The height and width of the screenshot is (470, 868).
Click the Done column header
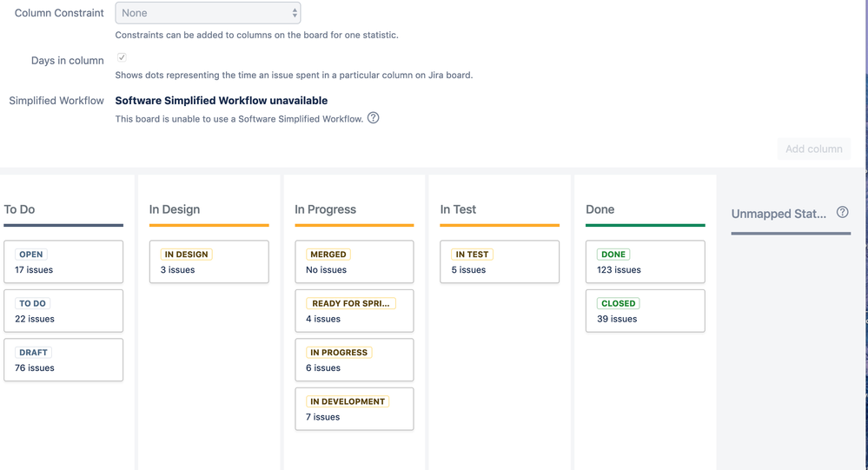point(600,209)
